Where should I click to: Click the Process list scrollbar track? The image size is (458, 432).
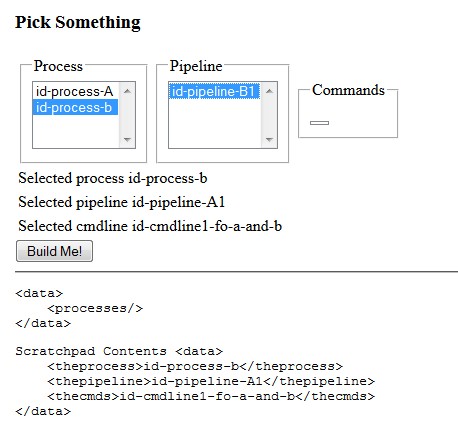127,115
